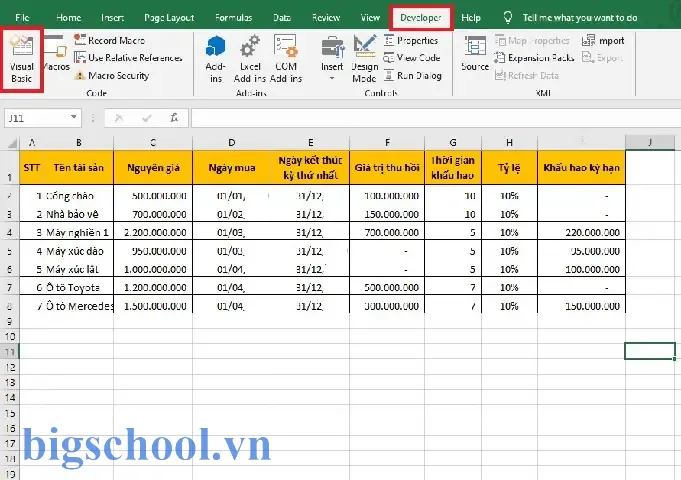681x480 pixels.
Task: Open the Macros dialog
Action: (x=56, y=54)
